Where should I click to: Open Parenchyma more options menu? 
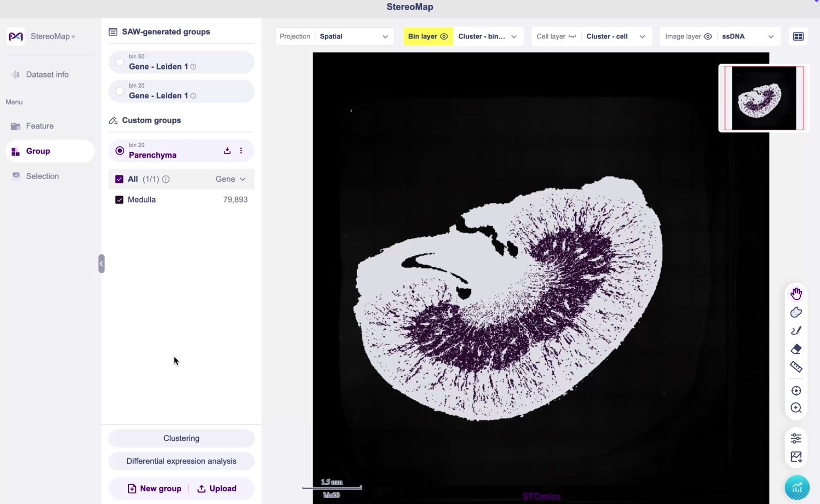pyautogui.click(x=241, y=151)
